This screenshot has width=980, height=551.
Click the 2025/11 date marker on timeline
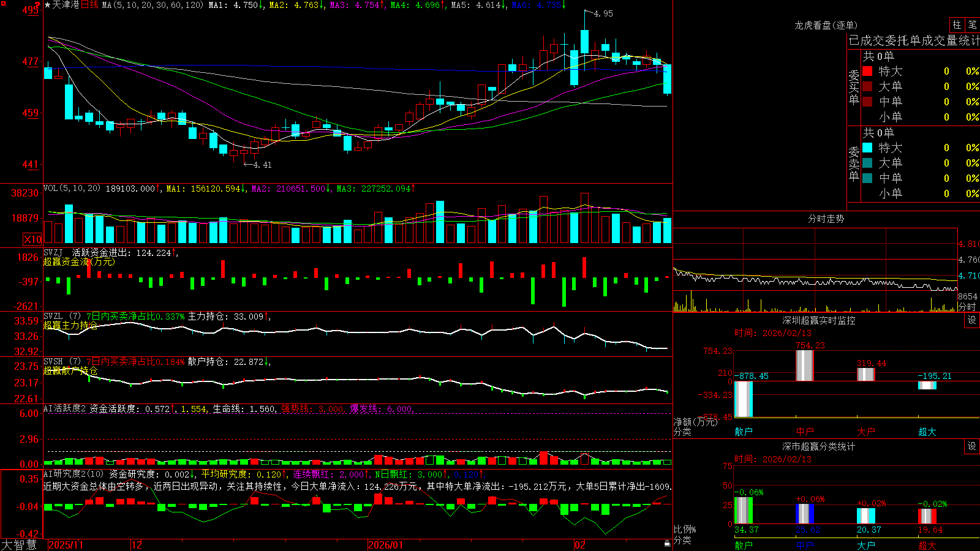[x=66, y=545]
